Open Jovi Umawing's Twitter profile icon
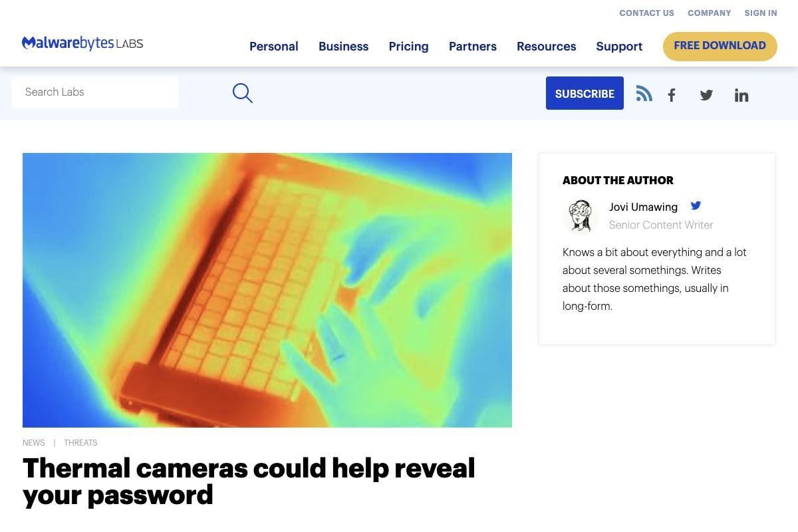 (696, 205)
